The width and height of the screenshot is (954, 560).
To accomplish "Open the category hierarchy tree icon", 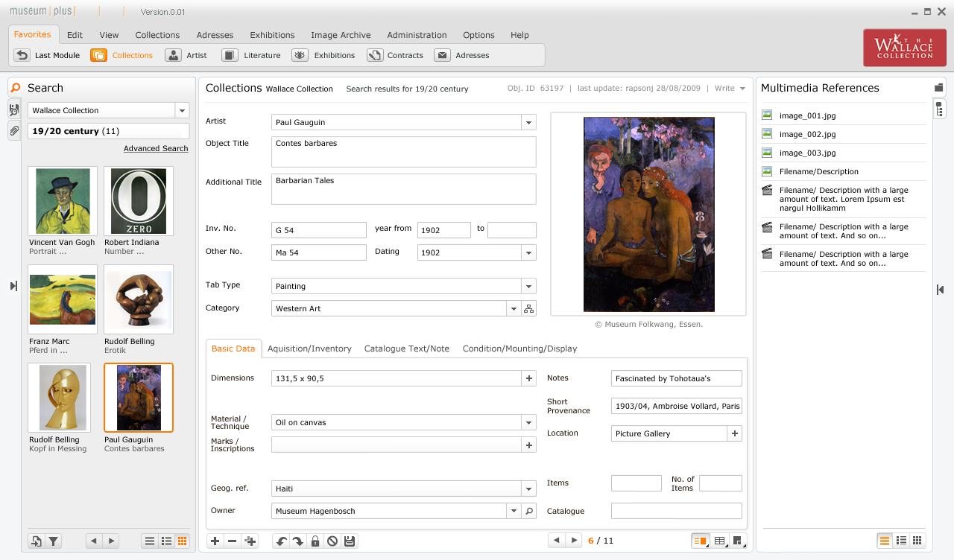I will 529,308.
